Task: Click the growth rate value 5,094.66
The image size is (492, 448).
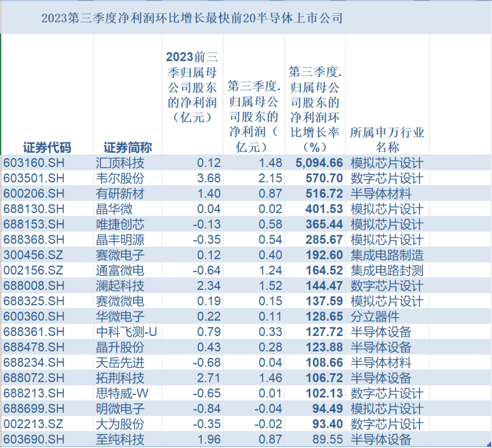Action: point(319,163)
